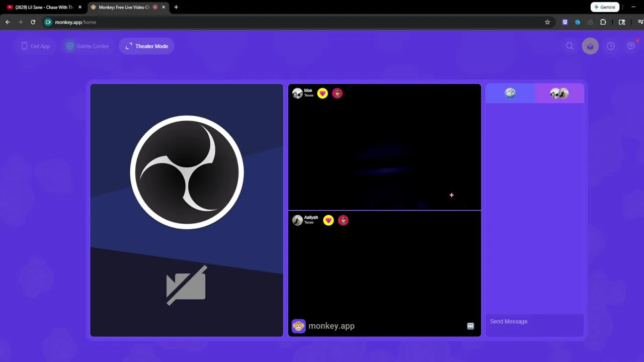Reload the monkey.app page
This screenshot has width=644, height=362.
(33, 22)
